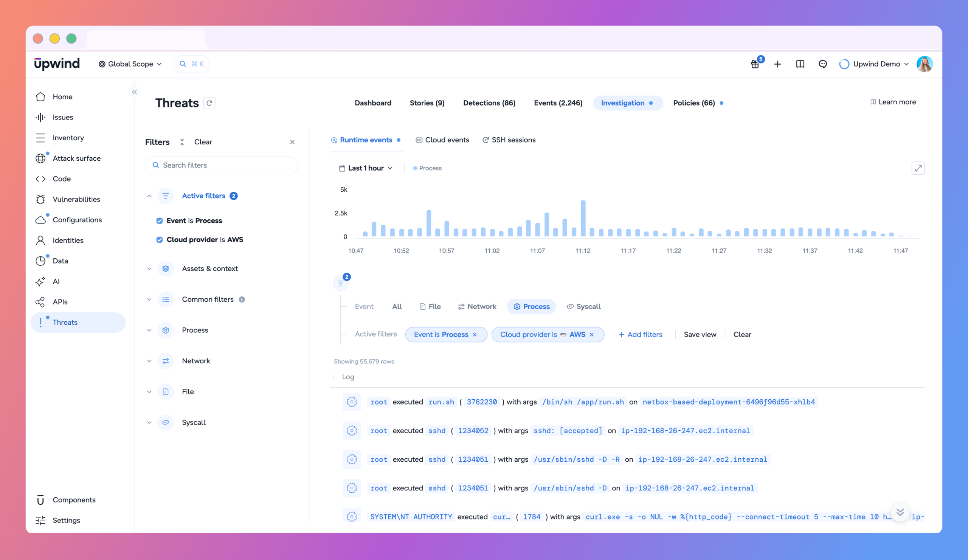Click the gear icon of run.sh log row
Screen dimensions: 968x560
(352, 402)
